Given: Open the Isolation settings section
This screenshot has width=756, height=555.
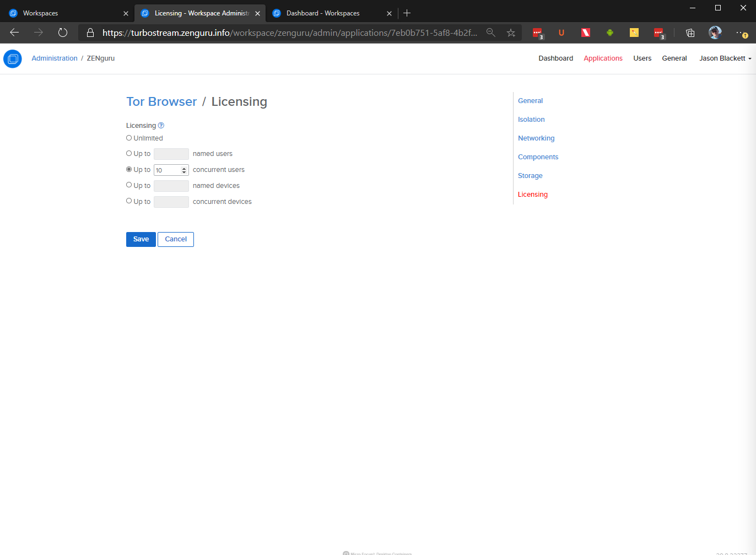Looking at the screenshot, I should coord(531,120).
